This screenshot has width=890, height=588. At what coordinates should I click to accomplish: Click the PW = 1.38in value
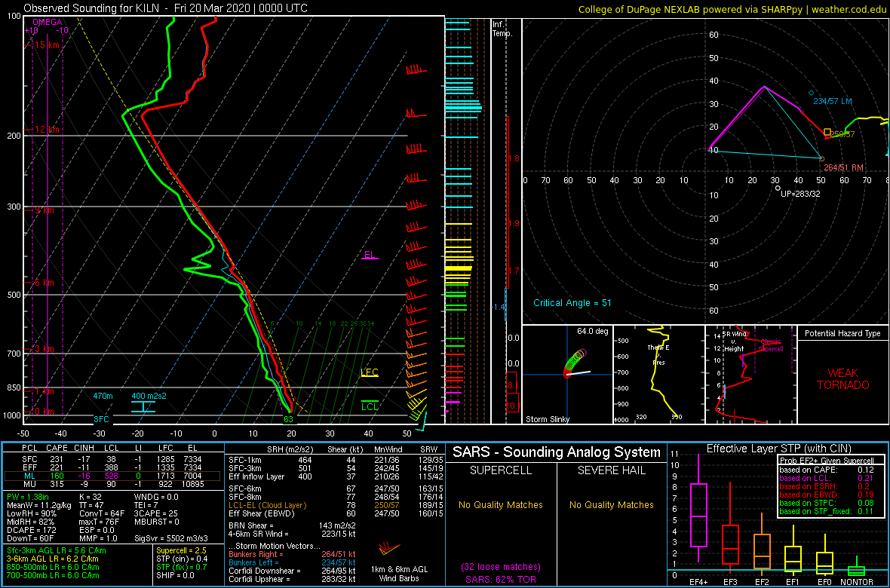pos(29,498)
